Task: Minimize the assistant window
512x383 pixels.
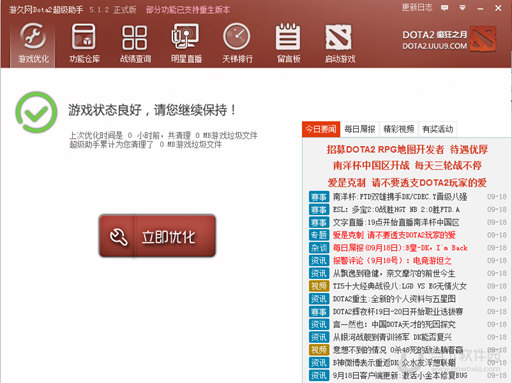Action: tap(480, 8)
